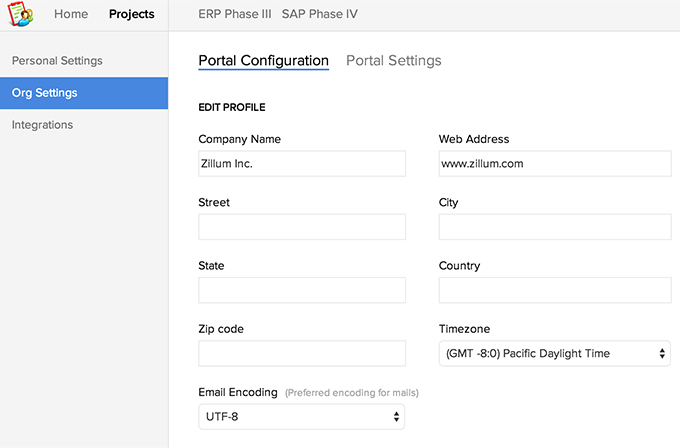Image resolution: width=680 pixels, height=448 pixels.
Task: Click the Web Address input field
Action: coord(554,163)
